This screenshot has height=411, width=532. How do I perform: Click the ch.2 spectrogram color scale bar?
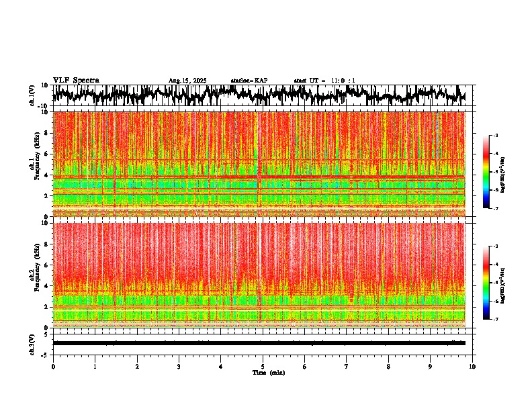[x=486, y=283]
